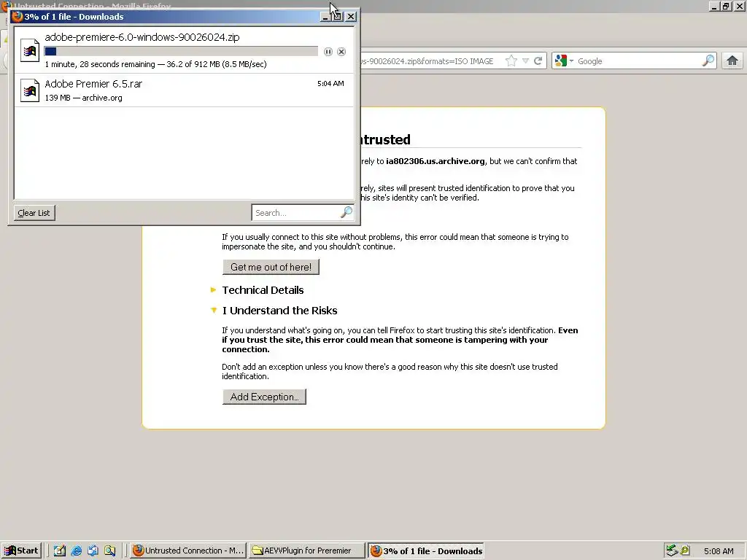Close the Downloads window

(351, 17)
